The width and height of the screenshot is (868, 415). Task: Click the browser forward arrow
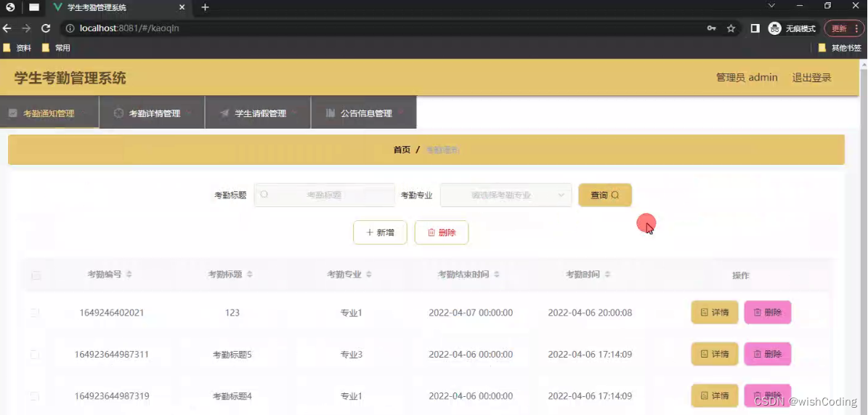26,28
